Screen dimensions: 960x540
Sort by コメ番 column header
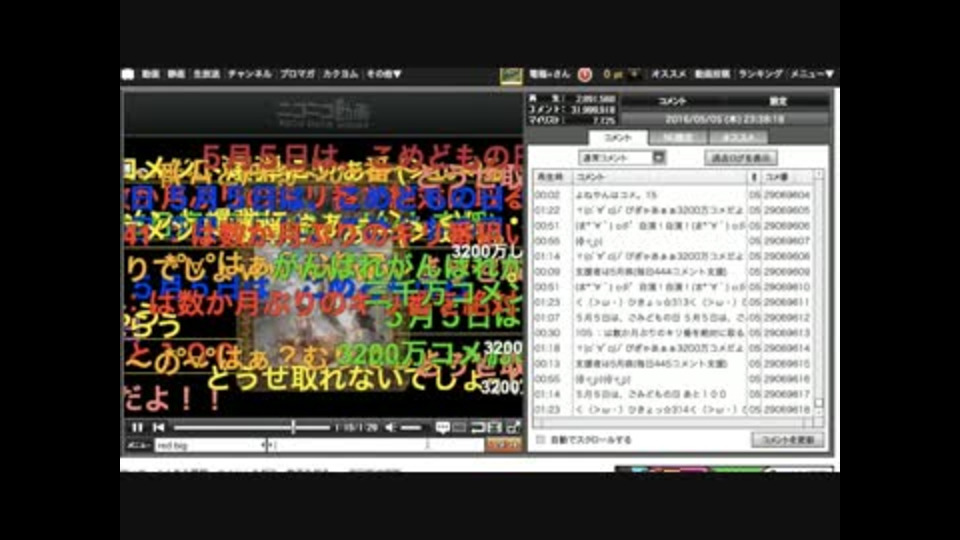click(x=786, y=177)
